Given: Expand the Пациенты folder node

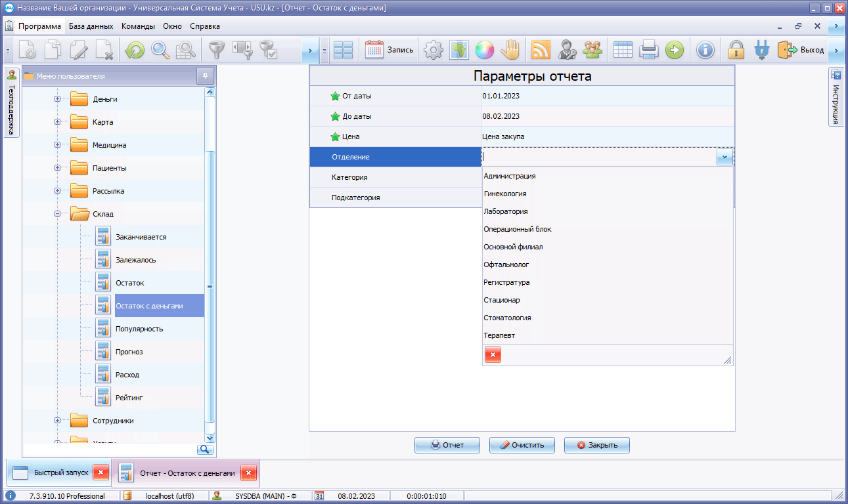Looking at the screenshot, I should (58, 168).
